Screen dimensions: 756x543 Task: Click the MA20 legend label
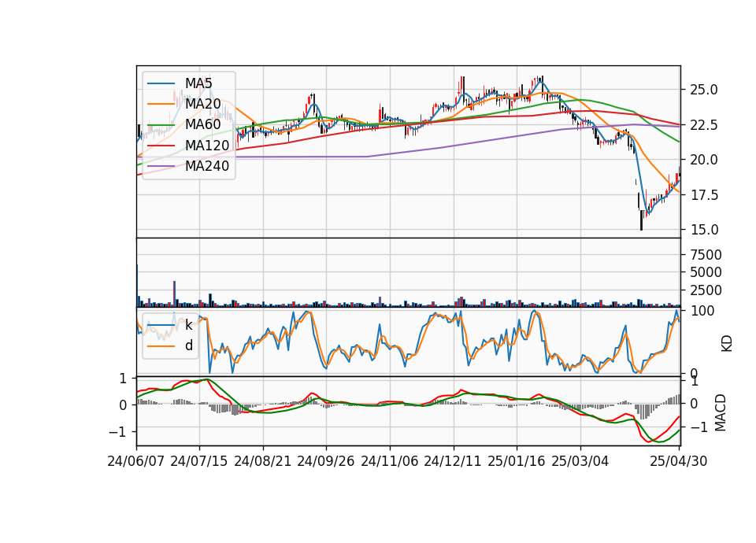pos(202,104)
